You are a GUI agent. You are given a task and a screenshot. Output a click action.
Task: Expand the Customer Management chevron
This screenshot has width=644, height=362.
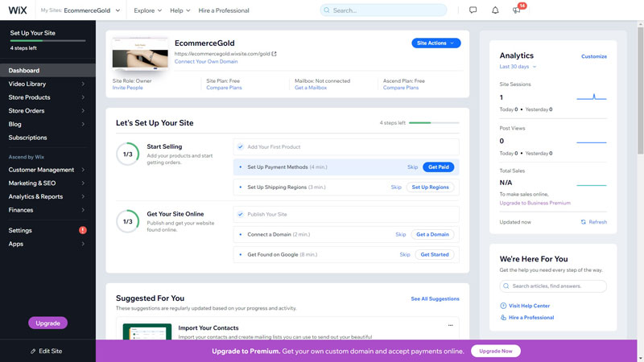(x=83, y=170)
